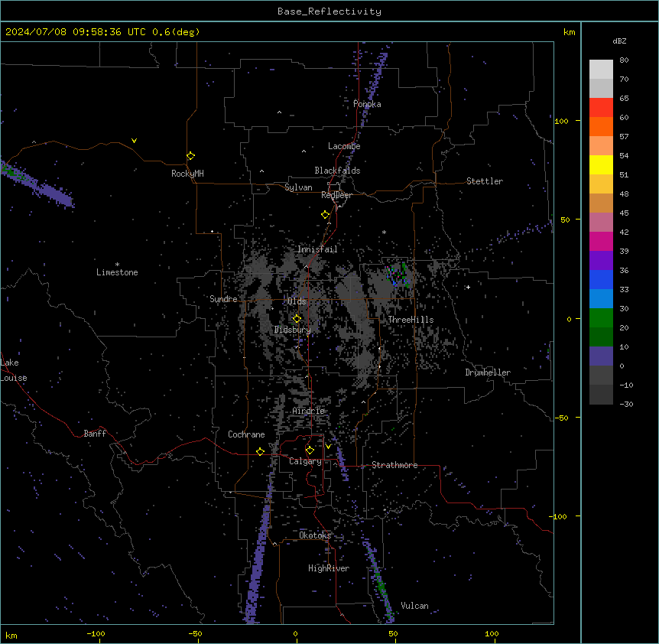Click the Blackfalds city label
659x644 pixels.
337,171
